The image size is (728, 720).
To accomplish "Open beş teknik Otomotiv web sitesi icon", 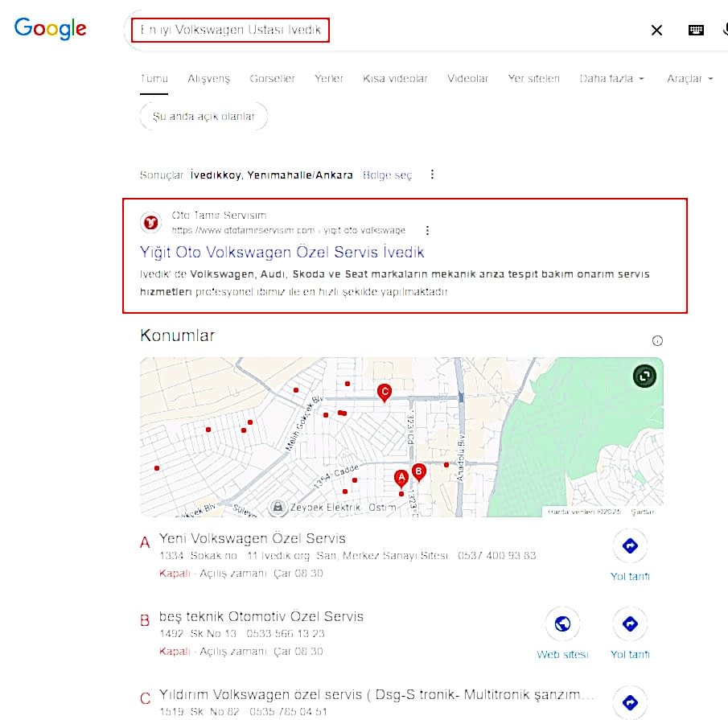I will pos(562,624).
